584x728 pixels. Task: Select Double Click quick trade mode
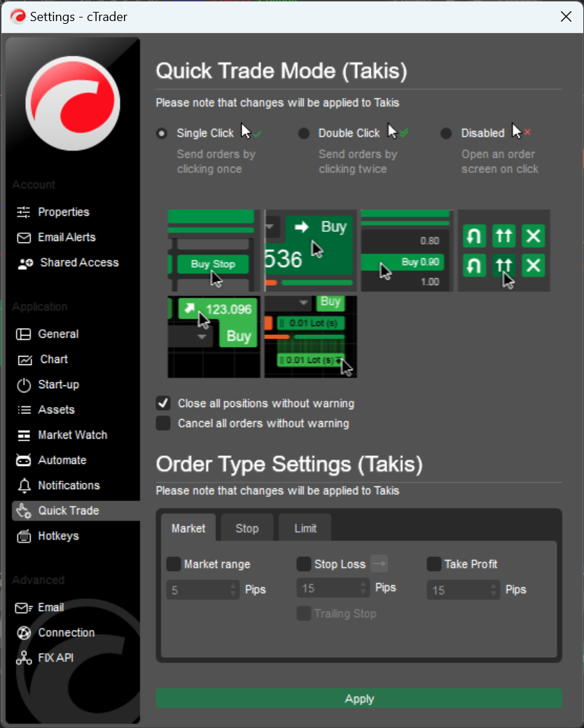[x=304, y=134]
